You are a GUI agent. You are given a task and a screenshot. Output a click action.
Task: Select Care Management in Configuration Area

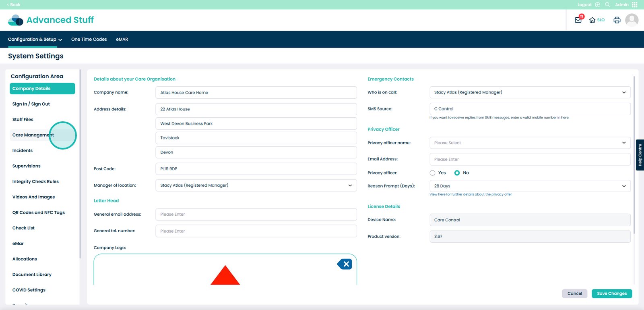(33, 135)
